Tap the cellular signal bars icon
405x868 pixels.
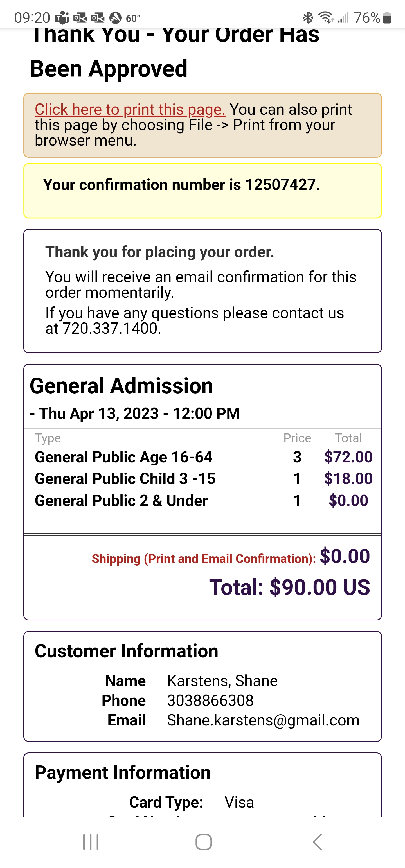343,17
